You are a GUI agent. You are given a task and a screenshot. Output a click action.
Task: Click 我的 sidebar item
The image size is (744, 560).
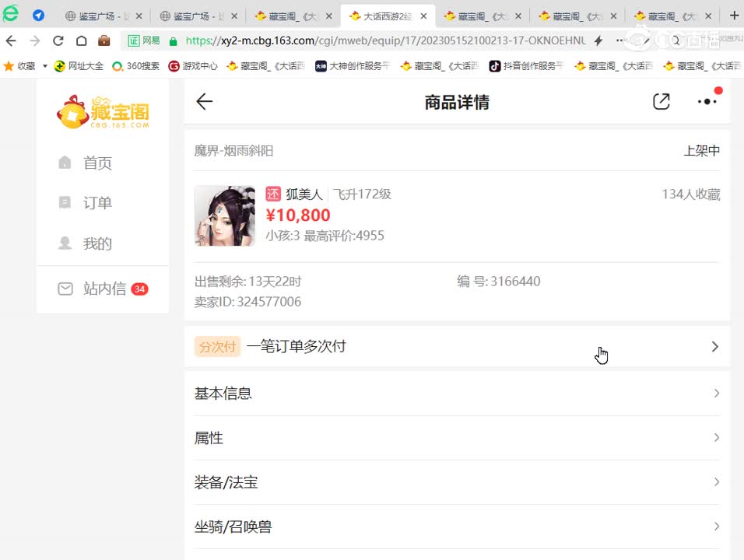tap(97, 243)
